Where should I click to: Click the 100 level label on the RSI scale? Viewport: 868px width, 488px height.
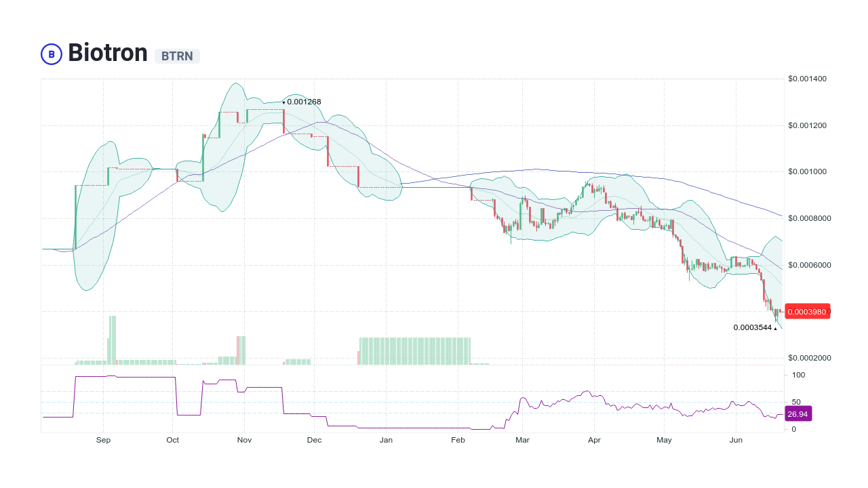tap(798, 375)
